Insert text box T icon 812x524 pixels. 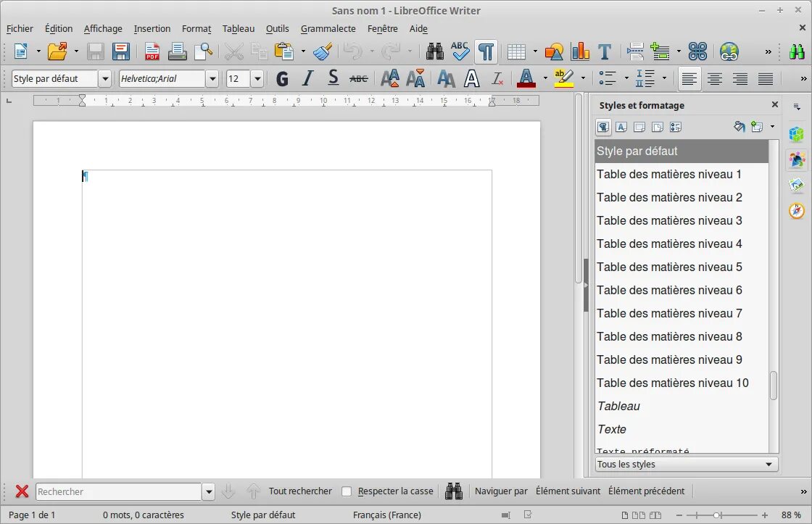coord(605,51)
